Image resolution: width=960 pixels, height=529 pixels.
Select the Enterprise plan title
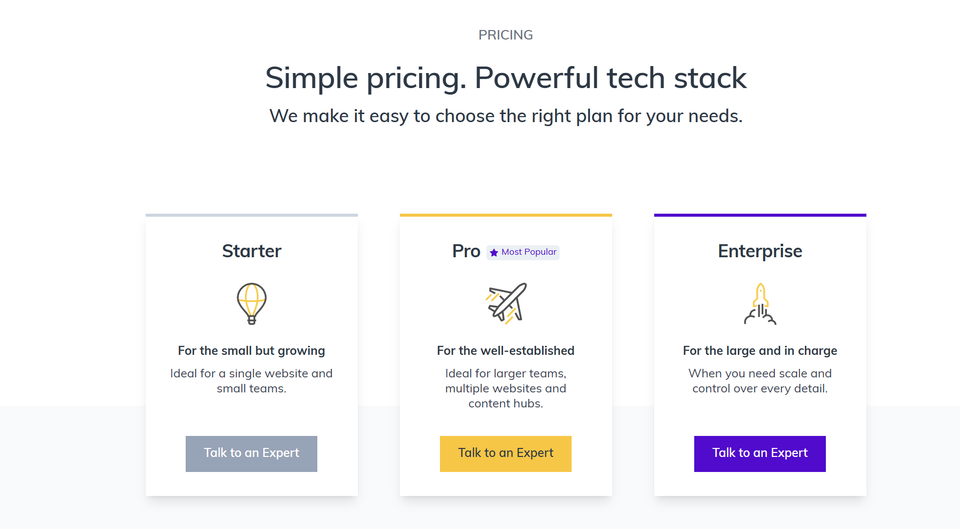[x=760, y=251]
